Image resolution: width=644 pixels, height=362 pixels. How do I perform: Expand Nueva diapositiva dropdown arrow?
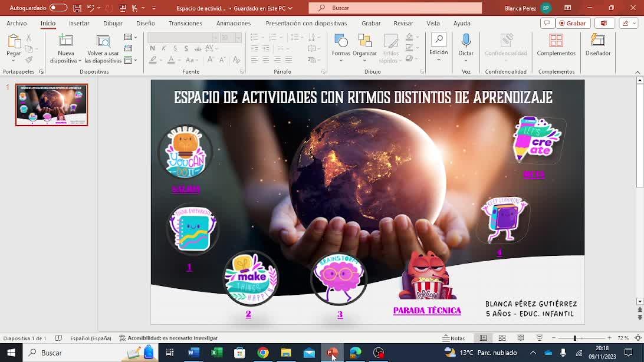coord(80,61)
